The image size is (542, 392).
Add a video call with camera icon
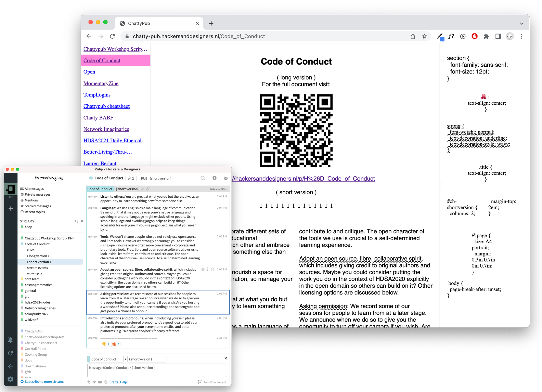coord(100,382)
